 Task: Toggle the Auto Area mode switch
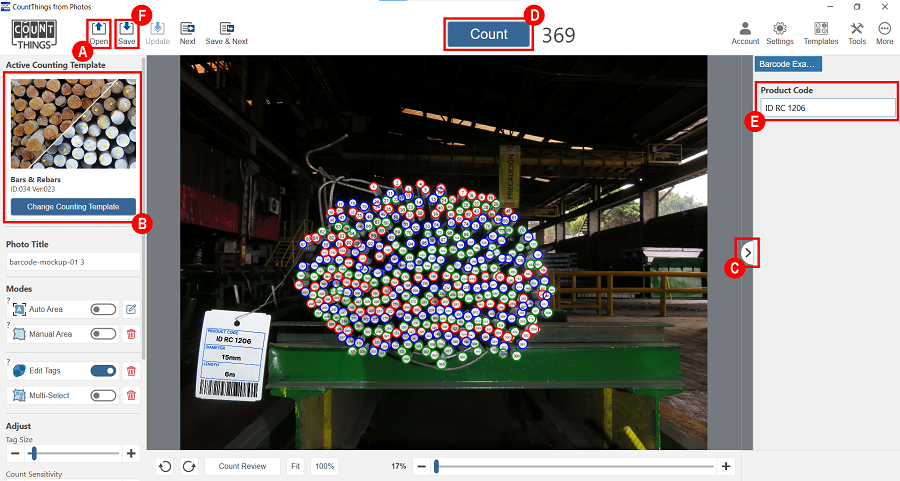[x=103, y=310]
